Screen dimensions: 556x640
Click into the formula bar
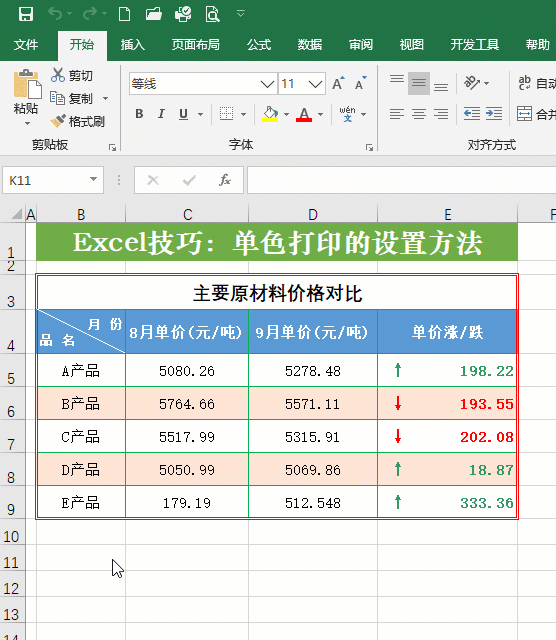coord(401,180)
